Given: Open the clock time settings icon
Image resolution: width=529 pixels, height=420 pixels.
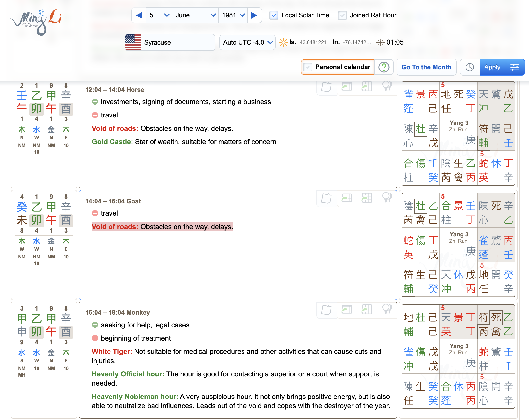Looking at the screenshot, I should 469,67.
